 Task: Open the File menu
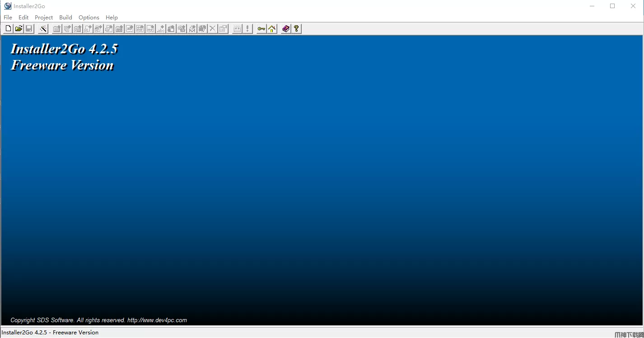point(8,17)
